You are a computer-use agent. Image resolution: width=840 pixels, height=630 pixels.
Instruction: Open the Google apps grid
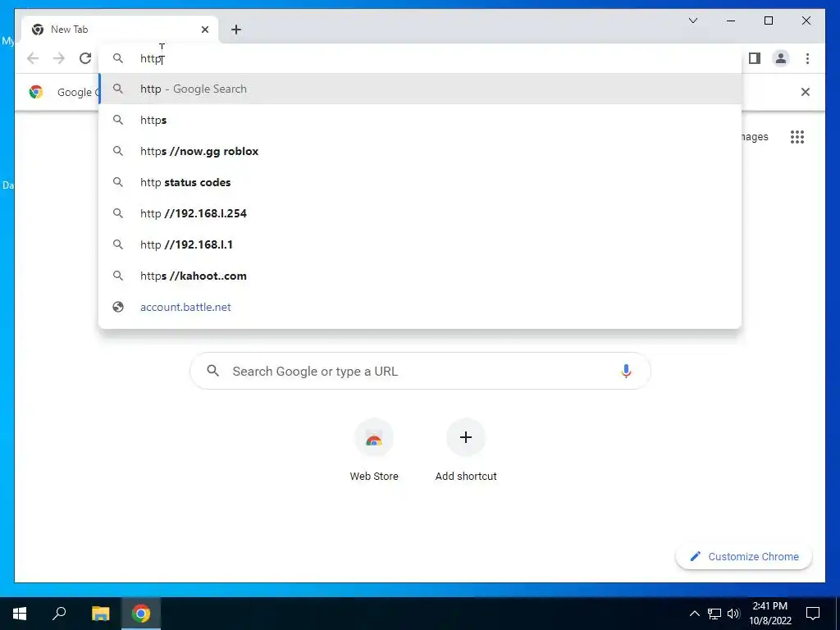tap(797, 137)
